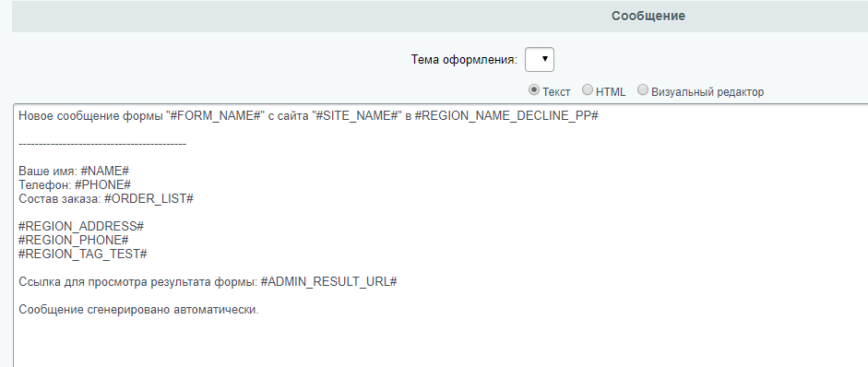The height and width of the screenshot is (367, 868).
Task: Click the #REGION_PHONE# line
Action: tap(74, 241)
